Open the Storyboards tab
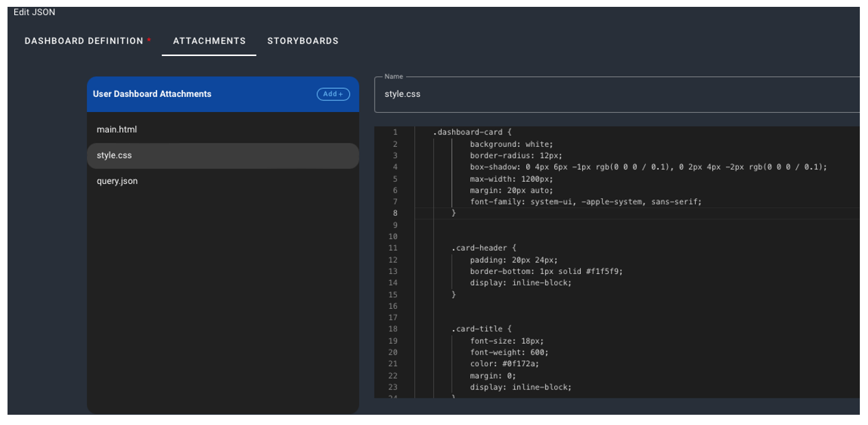This screenshot has height=425, width=868. click(x=303, y=41)
